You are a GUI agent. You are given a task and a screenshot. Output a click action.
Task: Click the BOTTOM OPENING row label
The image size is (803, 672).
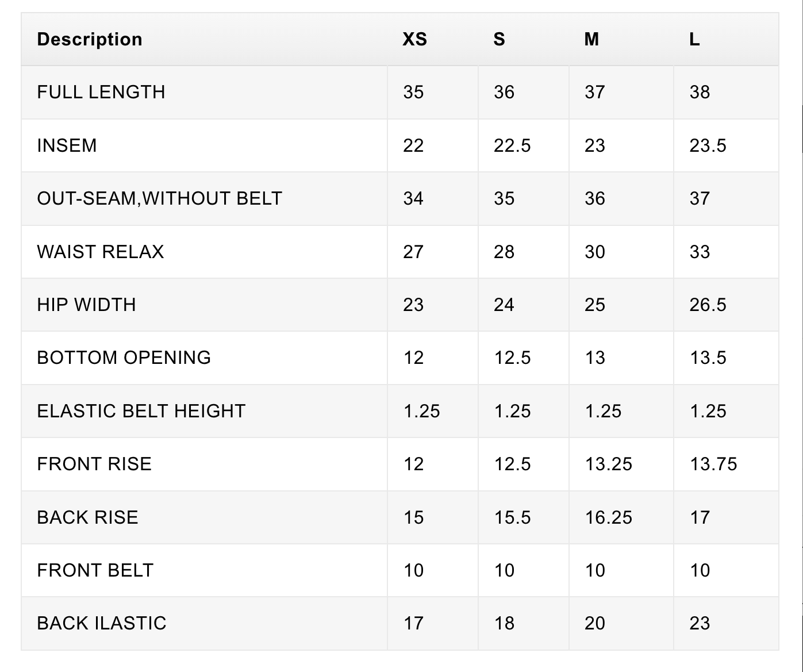pyautogui.click(x=124, y=358)
